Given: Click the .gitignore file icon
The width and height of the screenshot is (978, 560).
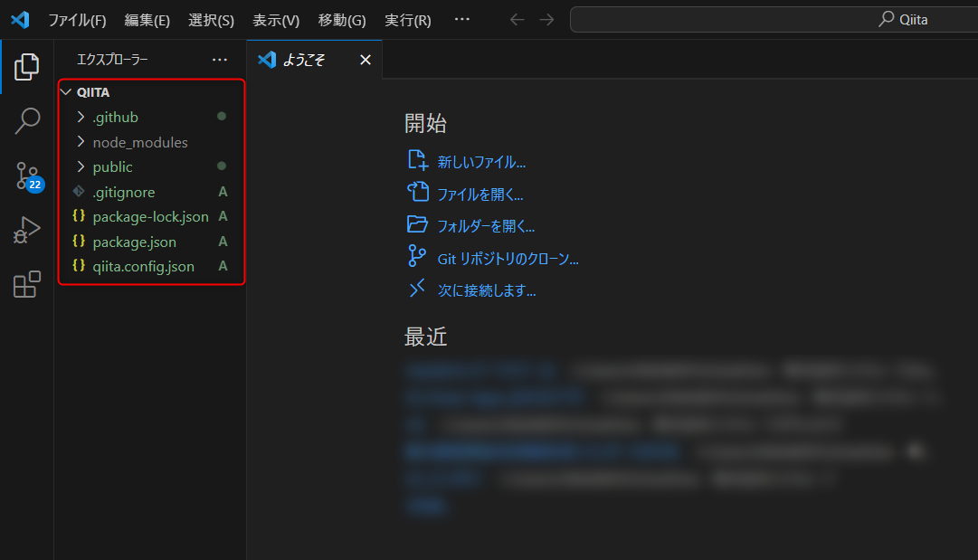Looking at the screenshot, I should 79,192.
